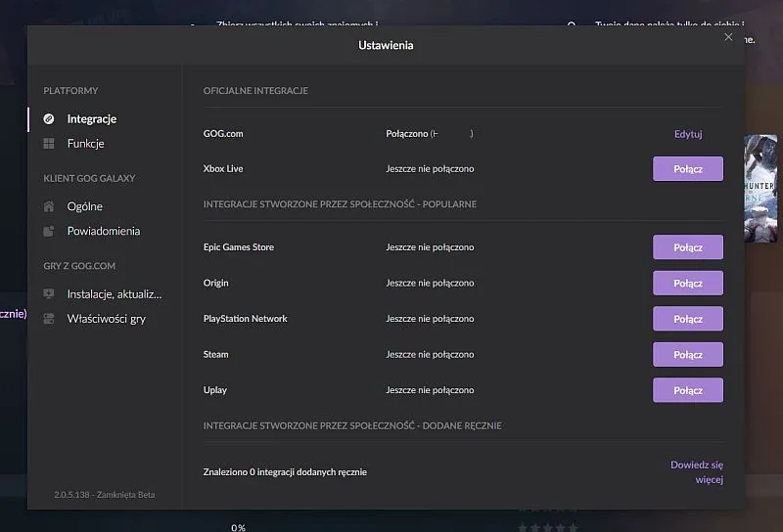Connect Xbox Live with Połącz button
Viewport: 783px width, 532px height.
(688, 168)
